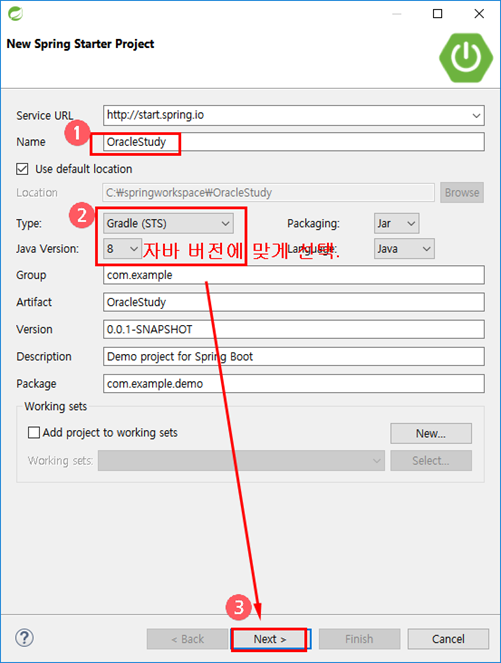Screen dimensions: 501x663
Task: Enable Add project to working sets
Action: point(33,433)
